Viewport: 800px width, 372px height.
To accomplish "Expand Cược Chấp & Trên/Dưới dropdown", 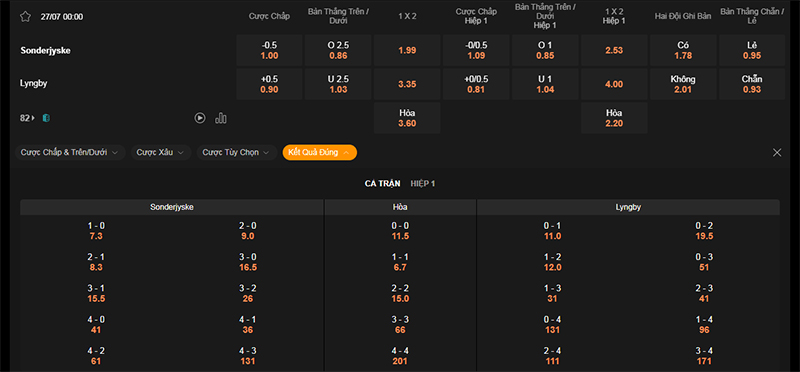I will [70, 152].
